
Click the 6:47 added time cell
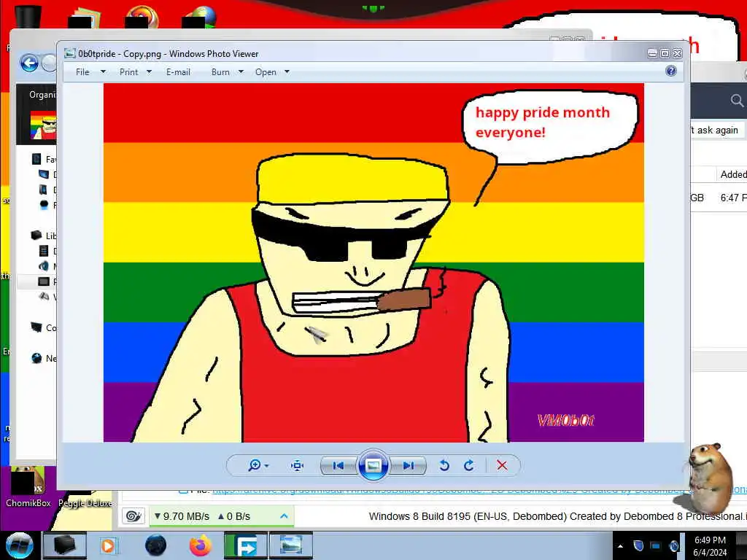(x=733, y=198)
